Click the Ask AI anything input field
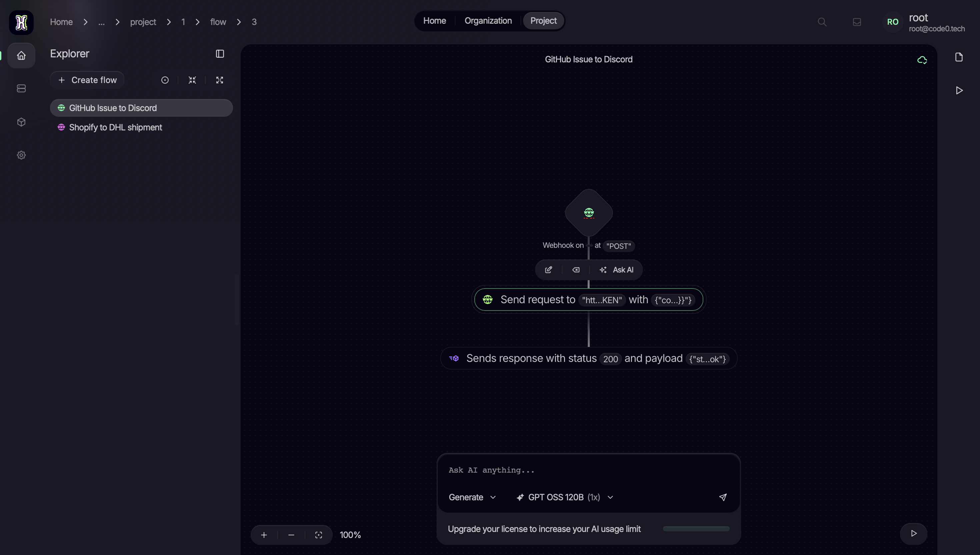 click(x=589, y=470)
